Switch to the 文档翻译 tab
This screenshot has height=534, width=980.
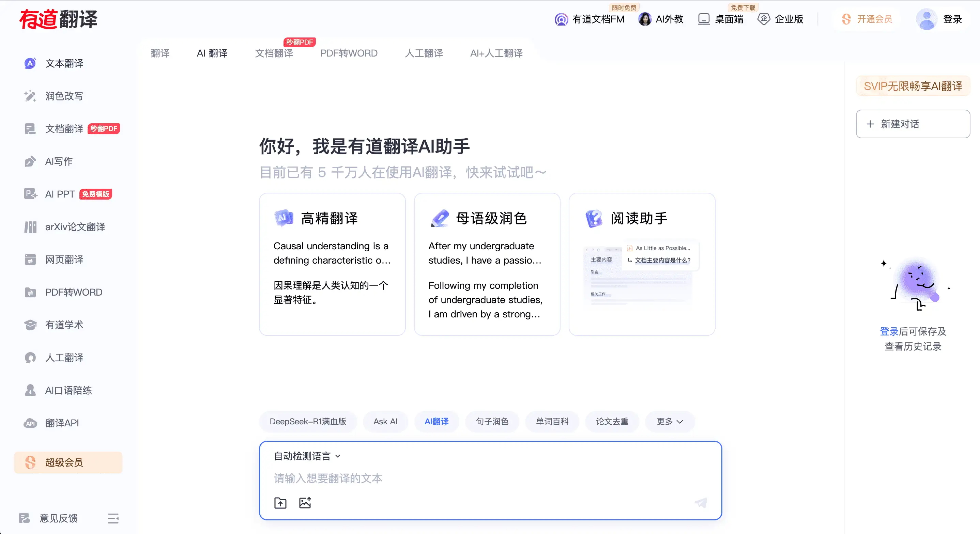pyautogui.click(x=274, y=53)
